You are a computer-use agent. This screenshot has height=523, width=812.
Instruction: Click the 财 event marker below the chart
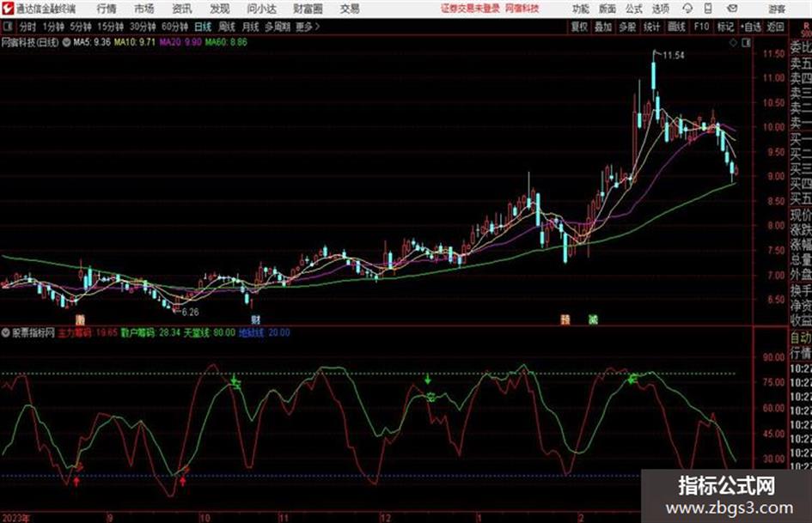(255, 319)
